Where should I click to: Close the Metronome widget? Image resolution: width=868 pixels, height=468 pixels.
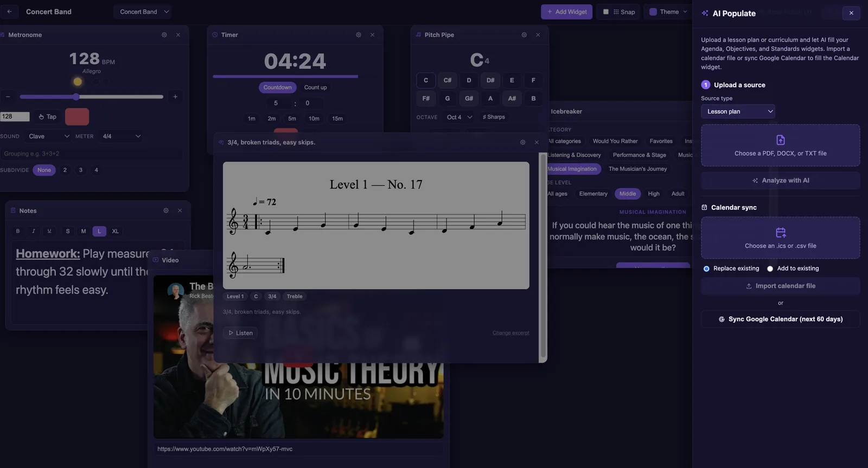178,35
